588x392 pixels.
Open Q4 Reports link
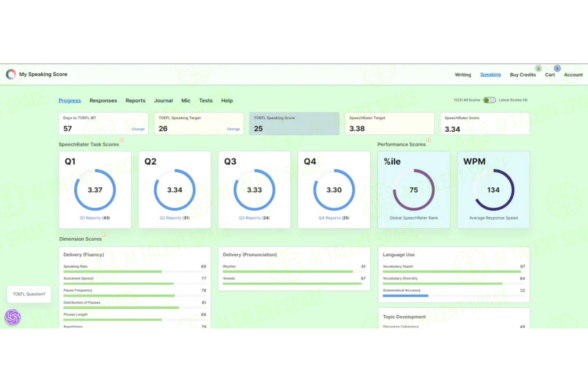pyautogui.click(x=334, y=218)
